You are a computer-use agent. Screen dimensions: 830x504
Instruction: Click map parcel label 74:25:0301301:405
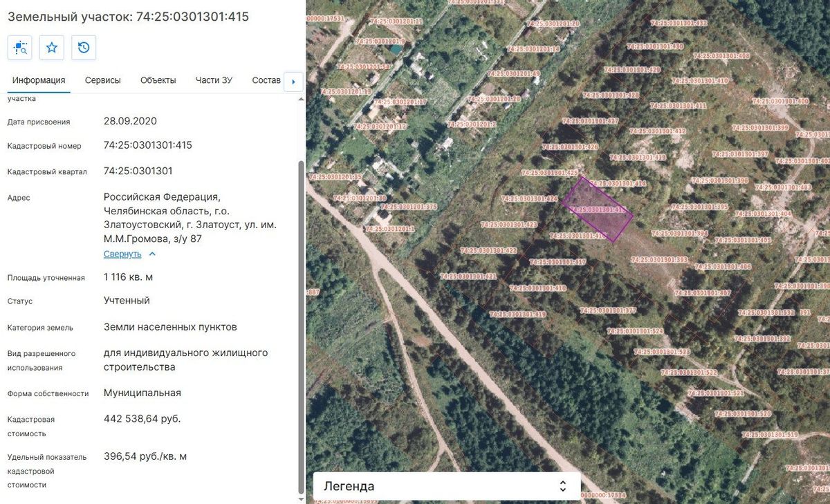pyautogui.click(x=743, y=240)
